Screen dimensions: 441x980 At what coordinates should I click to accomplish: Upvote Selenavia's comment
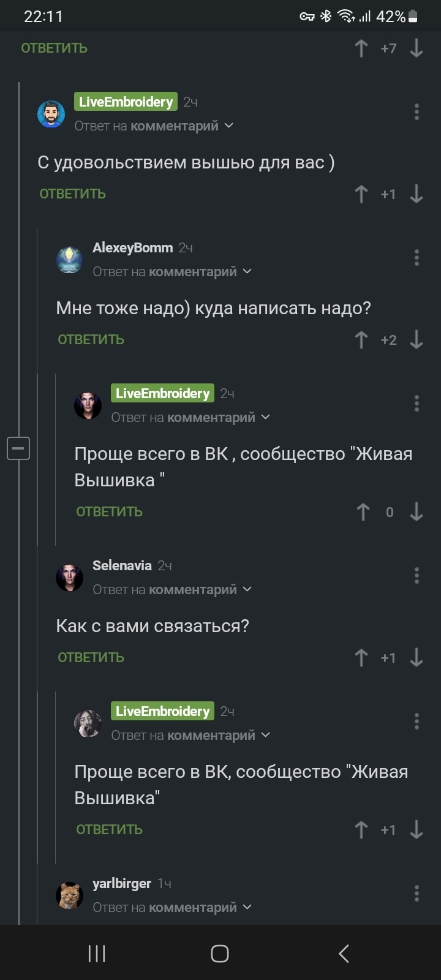361,658
